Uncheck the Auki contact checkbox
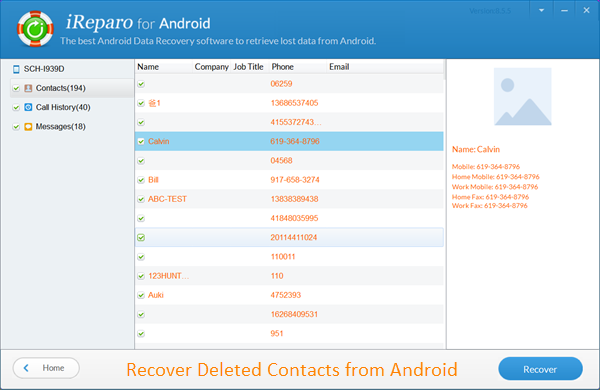The width and height of the screenshot is (600, 390). point(141,295)
